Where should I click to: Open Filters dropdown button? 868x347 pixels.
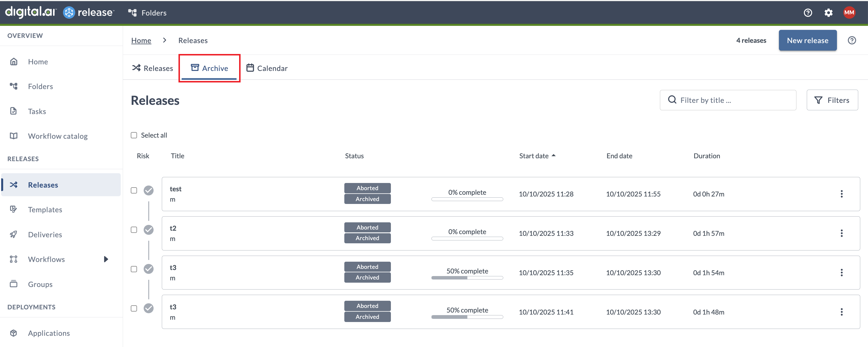[x=832, y=100]
